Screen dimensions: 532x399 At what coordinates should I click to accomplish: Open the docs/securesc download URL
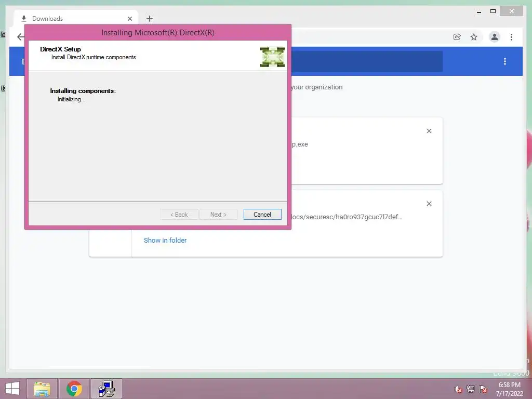347,217
